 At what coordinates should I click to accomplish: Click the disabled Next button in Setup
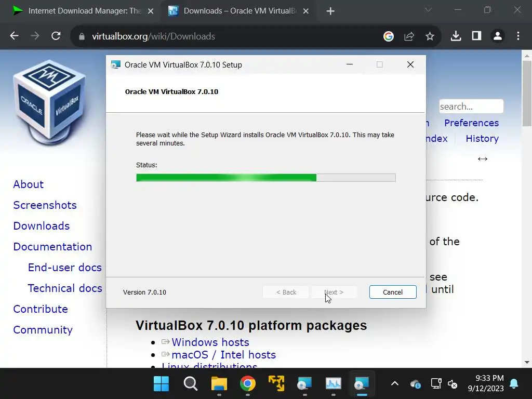click(334, 292)
